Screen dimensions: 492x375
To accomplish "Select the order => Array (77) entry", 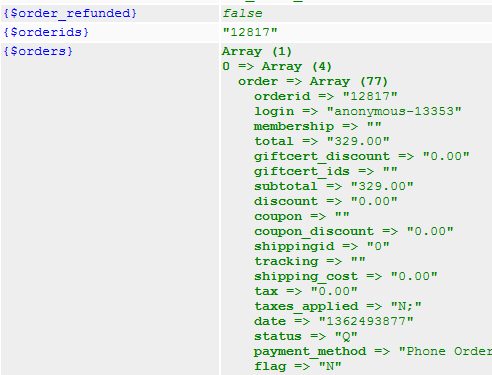I will (x=313, y=81).
